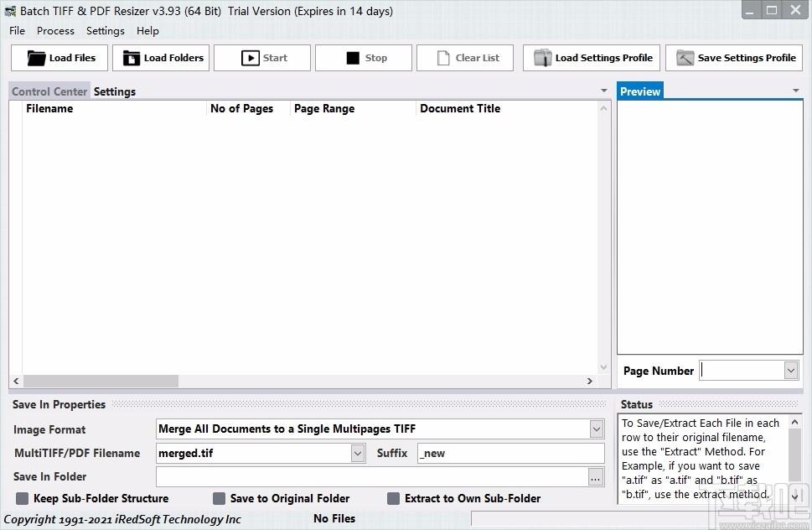Click the browse button for Save In Folder
The width and height of the screenshot is (812, 530).
pyautogui.click(x=596, y=477)
